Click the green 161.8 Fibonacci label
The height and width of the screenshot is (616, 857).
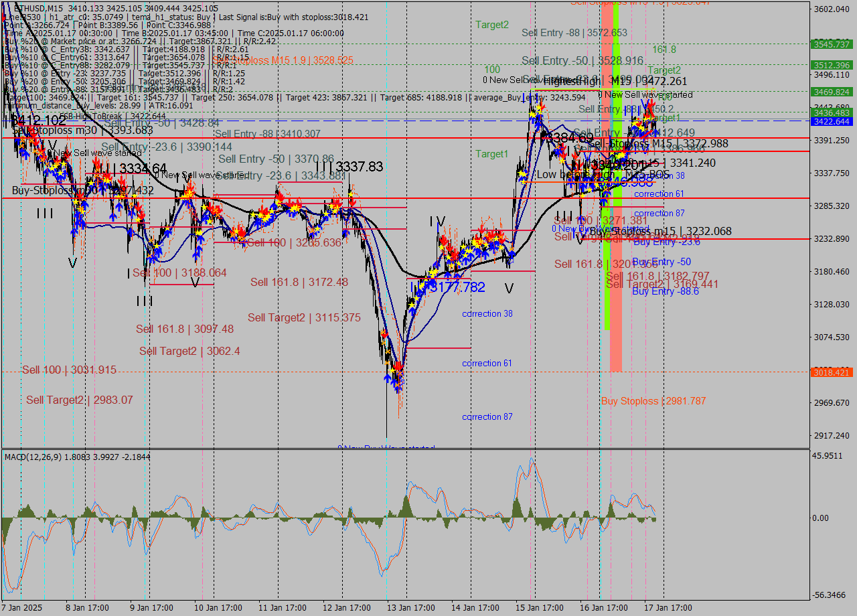tap(664, 50)
